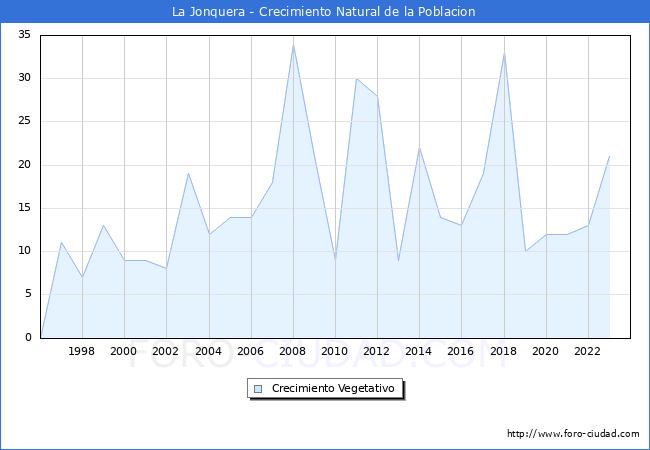Click the 0 y-axis value
The width and height of the screenshot is (650, 450).
tap(28, 337)
